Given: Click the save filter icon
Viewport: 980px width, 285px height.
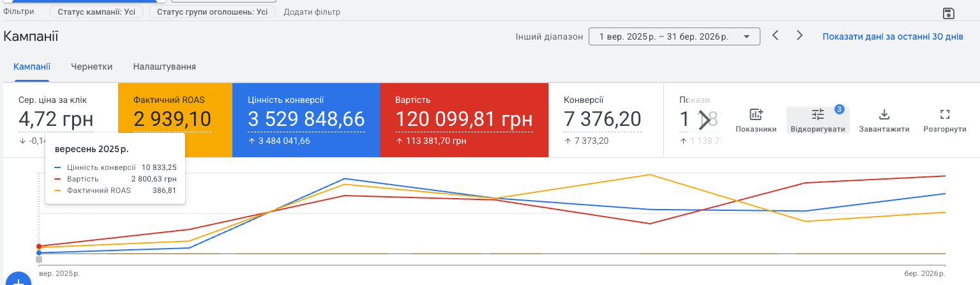Looking at the screenshot, I should coord(948,13).
